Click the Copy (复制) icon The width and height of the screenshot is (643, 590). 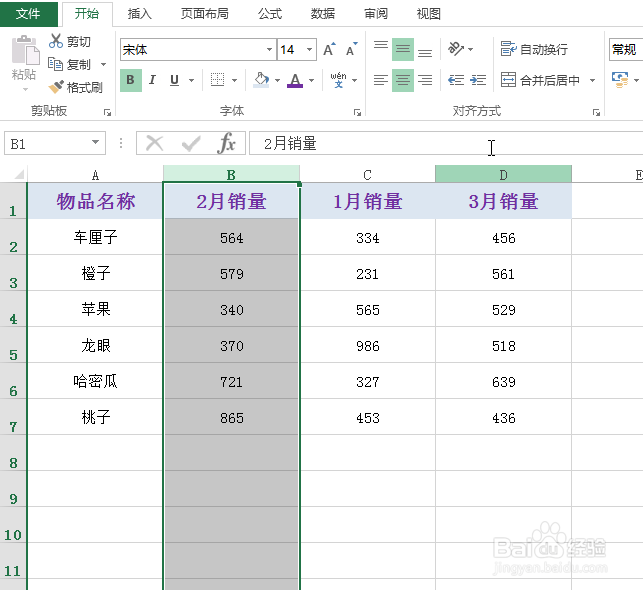[x=55, y=64]
